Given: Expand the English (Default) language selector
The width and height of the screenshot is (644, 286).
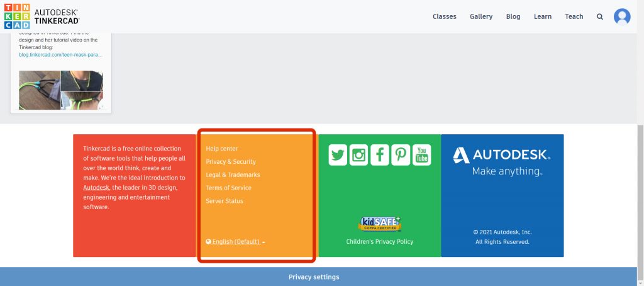Looking at the screenshot, I should coord(235,241).
